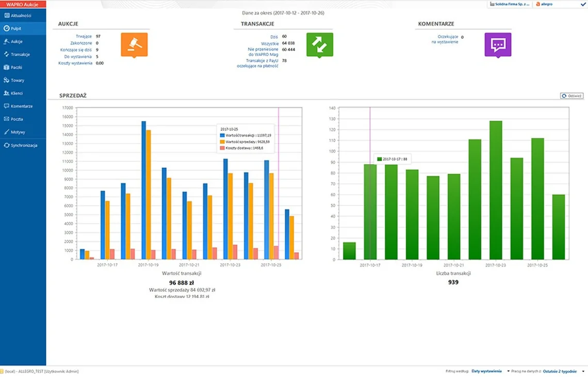
Task: Click the orange auction gavel icon
Action: pos(134,45)
